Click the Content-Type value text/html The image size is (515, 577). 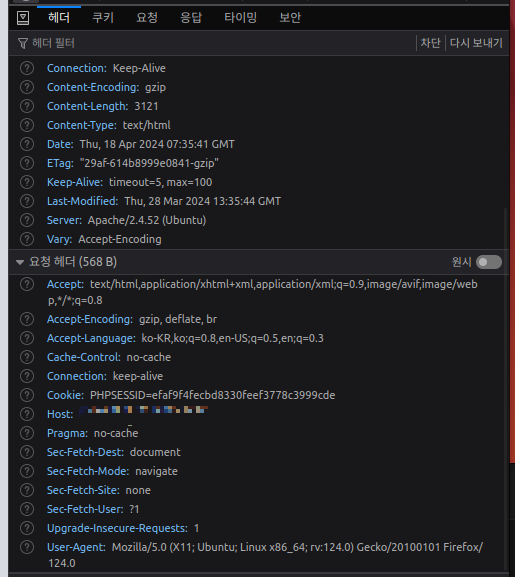click(147, 125)
